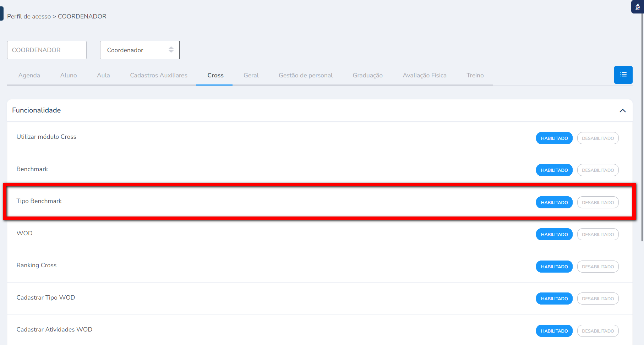The width and height of the screenshot is (644, 345).
Task: Open the Aluno tab
Action: 69,75
